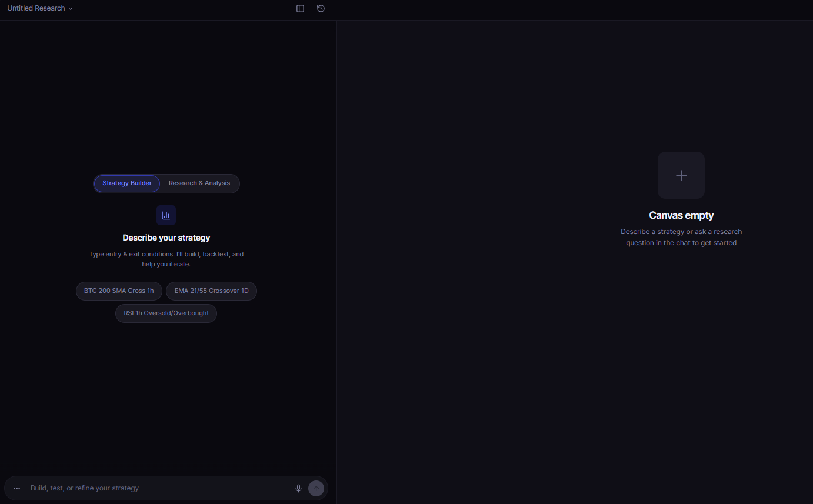Switch to Research & Analysis tab
Screen dimensions: 813x504
click(199, 183)
